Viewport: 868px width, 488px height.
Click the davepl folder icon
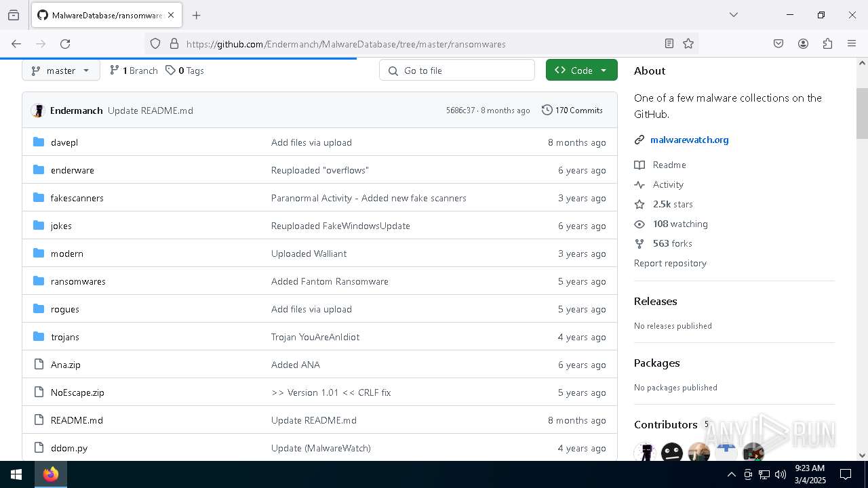(39, 142)
